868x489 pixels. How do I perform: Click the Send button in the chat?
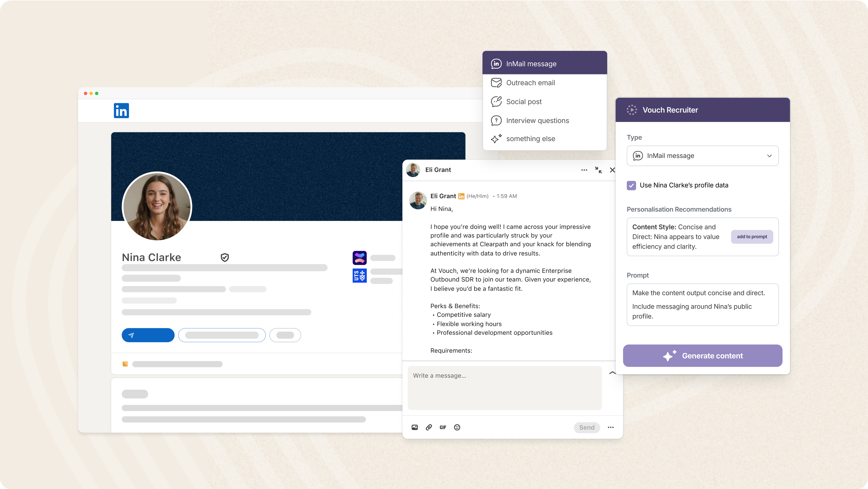pyautogui.click(x=587, y=427)
